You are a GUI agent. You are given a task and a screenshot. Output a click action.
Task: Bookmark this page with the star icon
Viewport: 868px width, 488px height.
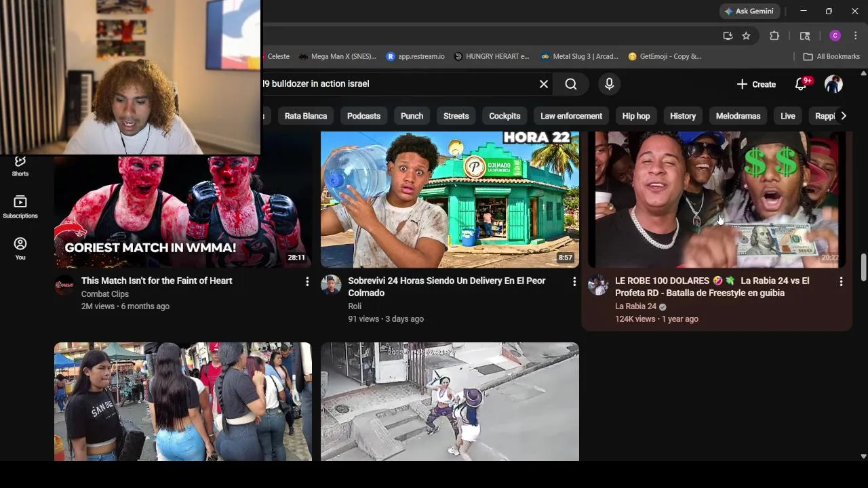point(746,36)
